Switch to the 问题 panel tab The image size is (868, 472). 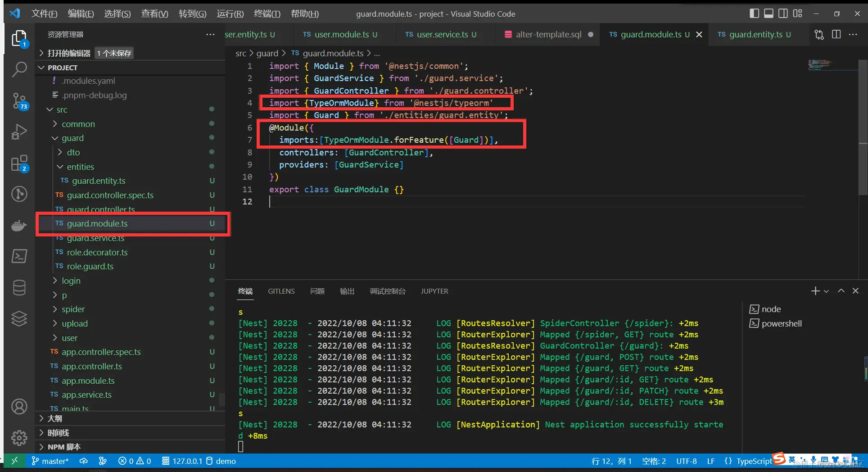(317, 291)
